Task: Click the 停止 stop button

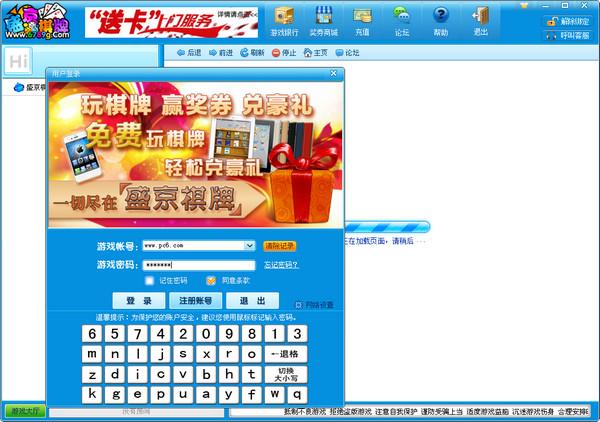Action: (284, 53)
